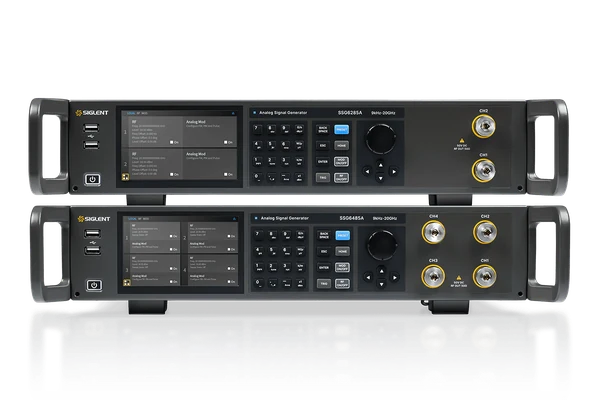The height and width of the screenshot is (400, 600).
Task: Tap the up arrow key on the bottom unit
Action: [382, 270]
